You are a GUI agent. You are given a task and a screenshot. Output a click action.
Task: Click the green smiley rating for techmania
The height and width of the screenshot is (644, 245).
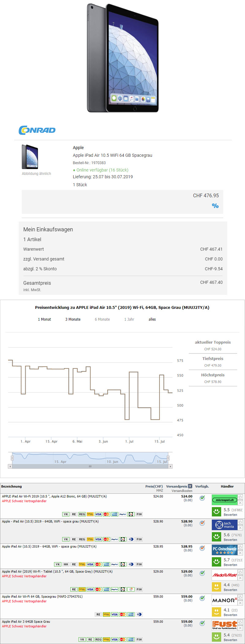pyautogui.click(x=217, y=536)
